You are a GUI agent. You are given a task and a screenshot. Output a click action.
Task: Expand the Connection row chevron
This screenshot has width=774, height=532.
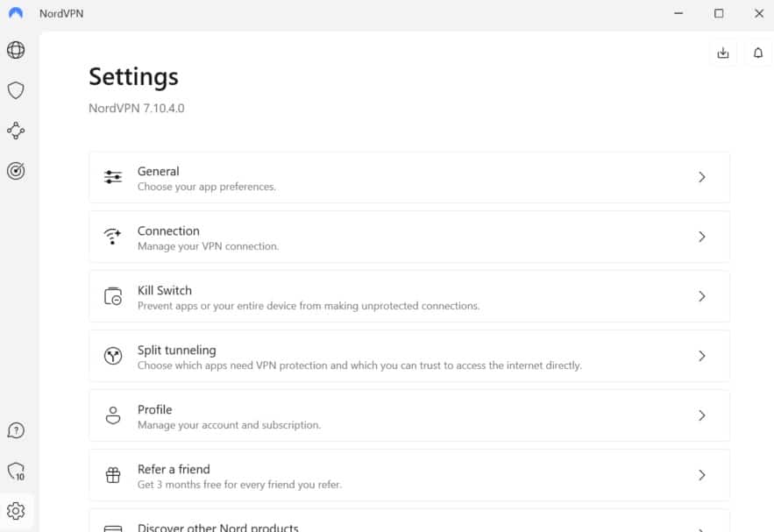click(x=702, y=237)
